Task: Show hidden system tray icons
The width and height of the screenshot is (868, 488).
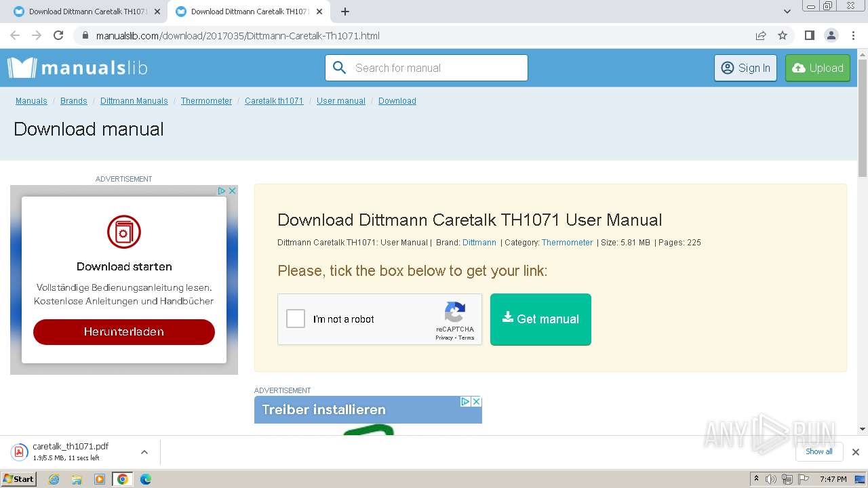Action: [756, 479]
